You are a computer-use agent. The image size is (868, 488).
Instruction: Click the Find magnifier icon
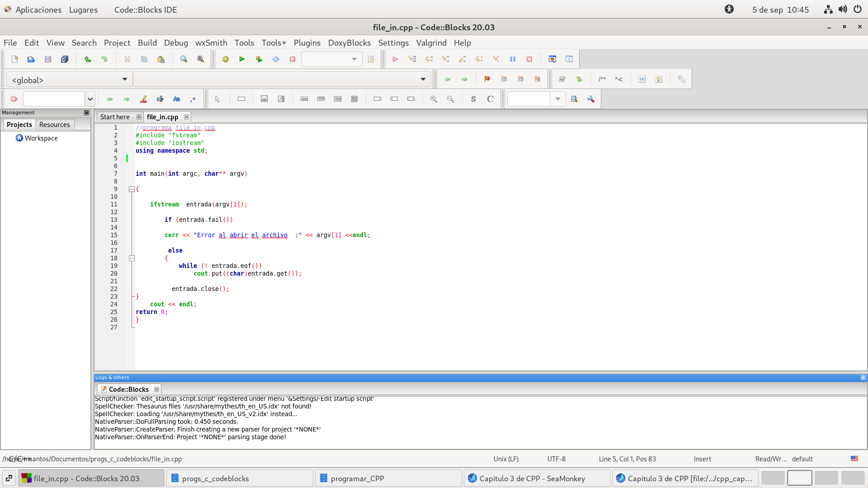coord(184,59)
